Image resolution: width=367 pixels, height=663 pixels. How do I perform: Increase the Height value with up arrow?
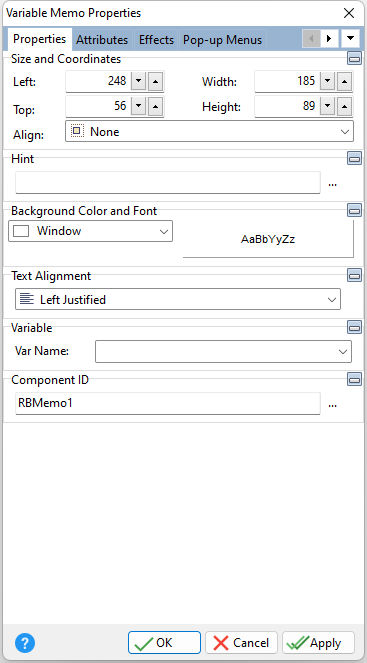pos(345,107)
